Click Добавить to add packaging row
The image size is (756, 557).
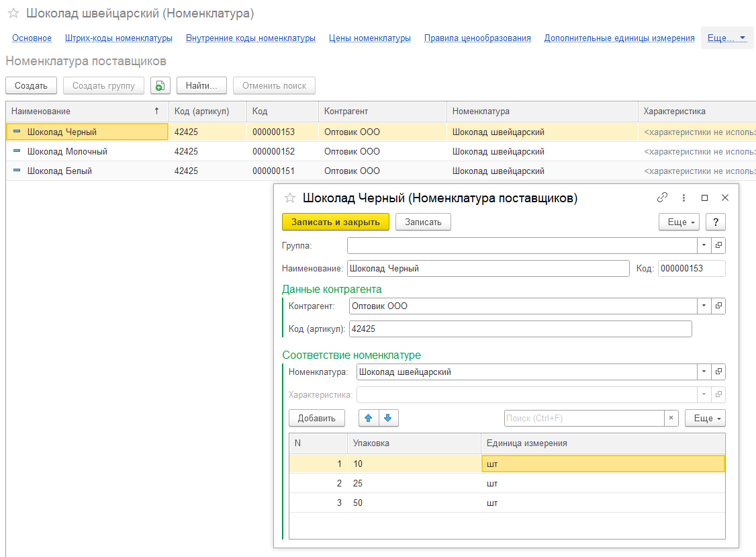coord(316,418)
